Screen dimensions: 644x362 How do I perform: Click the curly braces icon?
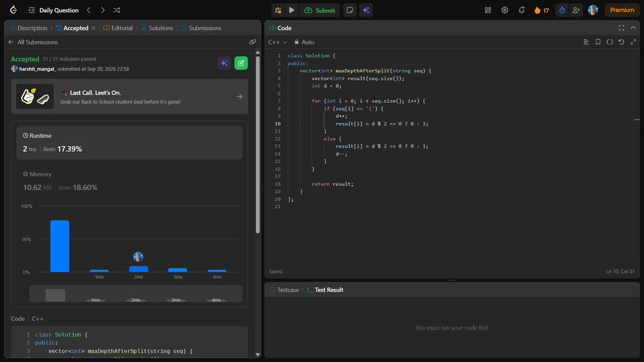click(610, 42)
